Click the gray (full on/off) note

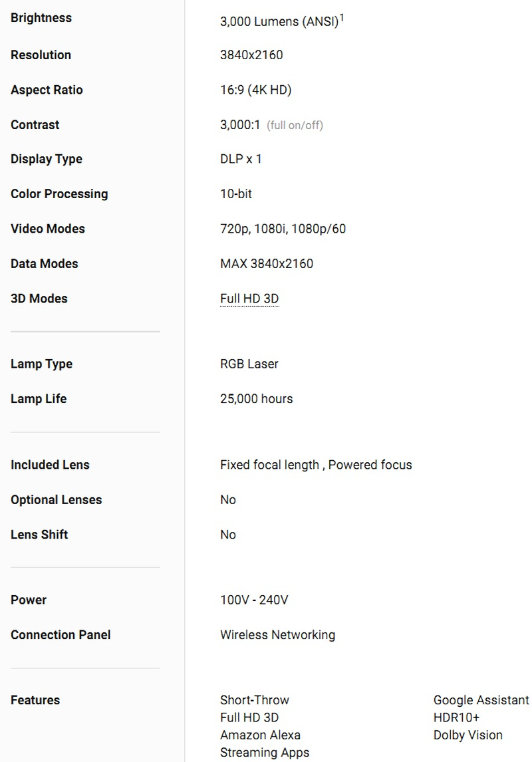(295, 125)
